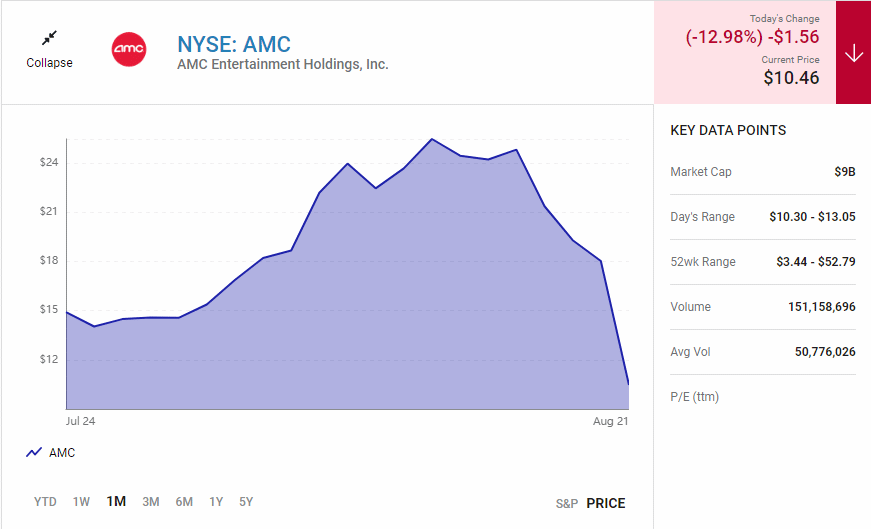Screen dimensions: 871x529
Task: Select the 1W time range
Action: [81, 502]
